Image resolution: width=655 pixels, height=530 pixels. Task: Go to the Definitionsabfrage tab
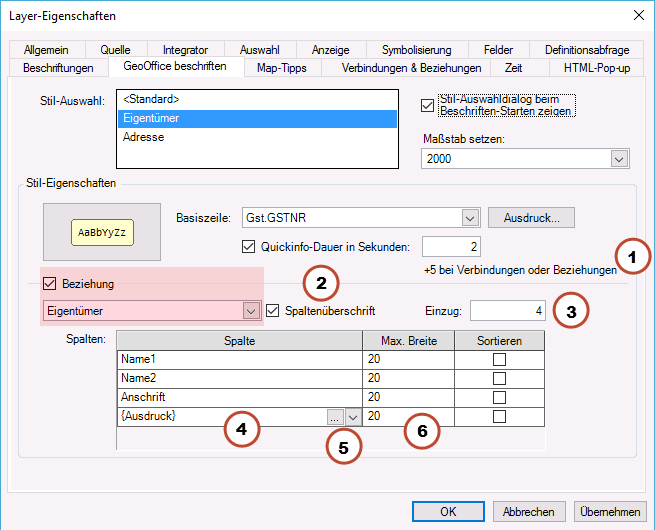(x=587, y=50)
